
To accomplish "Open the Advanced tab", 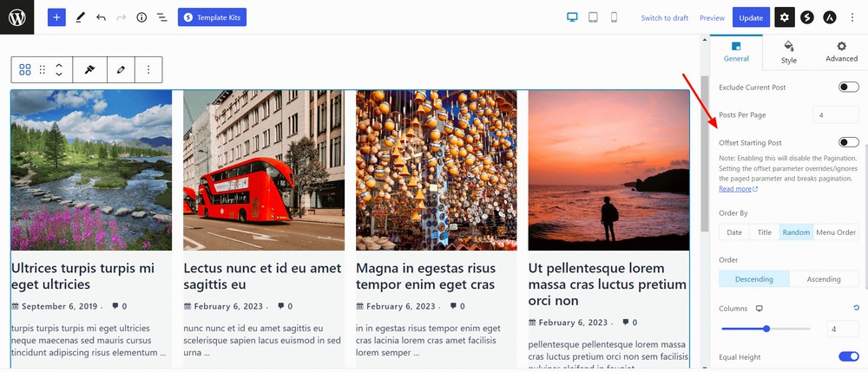I will point(841,52).
